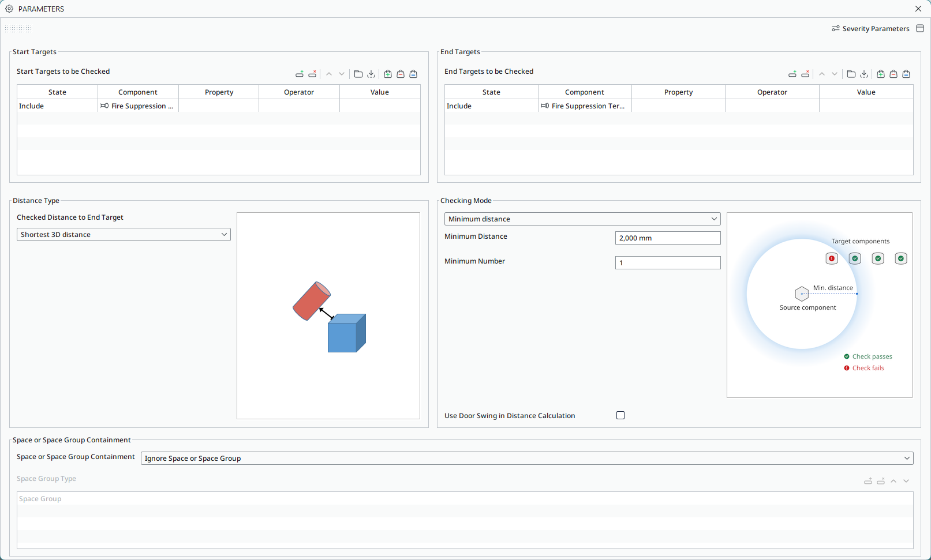Image resolution: width=931 pixels, height=560 pixels.
Task: Select Fire Suppression Ter... cell in End Targets
Action: pos(585,106)
